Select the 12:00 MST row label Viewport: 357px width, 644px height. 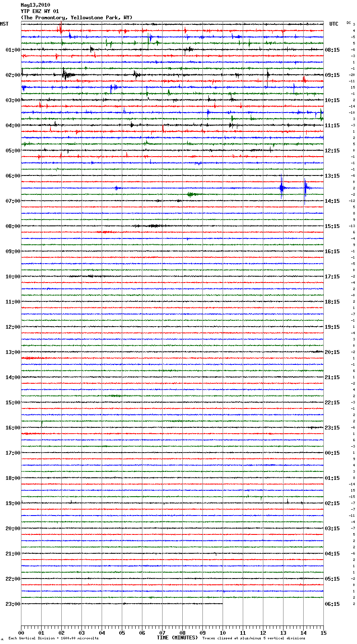13,327
